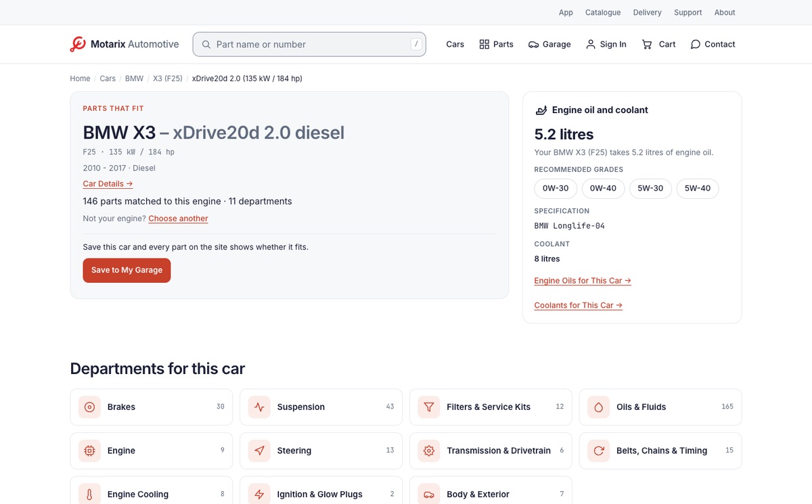Go to BMW in the breadcrumb
The image size is (812, 504).
(134, 78)
